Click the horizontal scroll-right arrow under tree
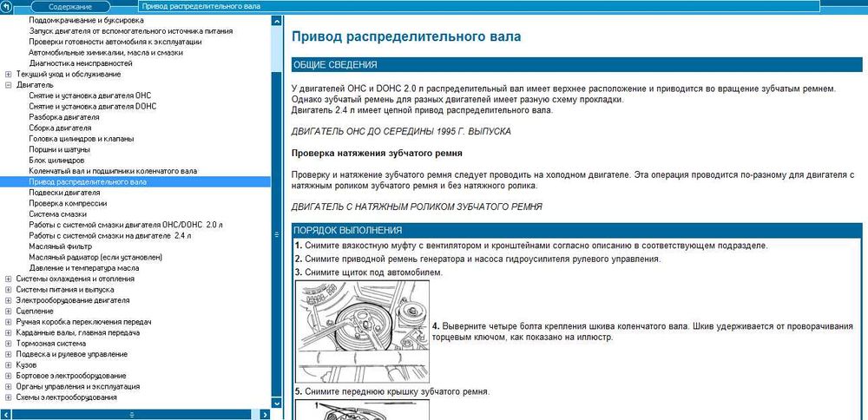The image size is (868, 420). coord(266,415)
